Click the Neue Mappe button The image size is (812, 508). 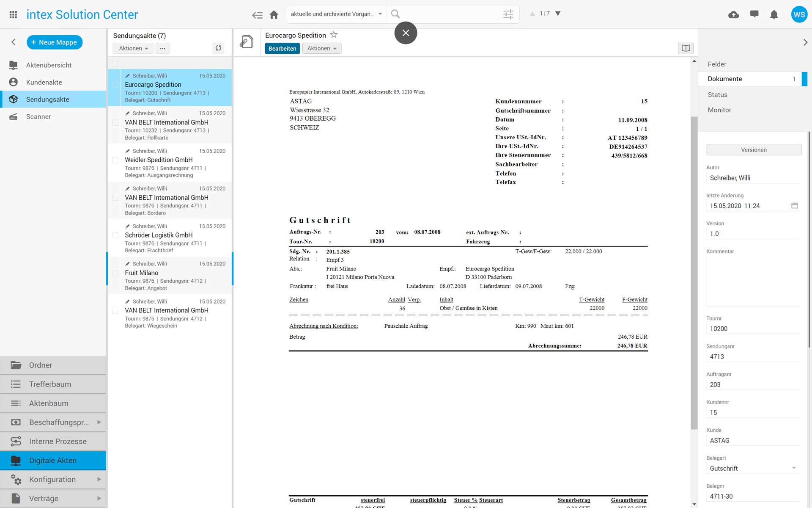55,42
